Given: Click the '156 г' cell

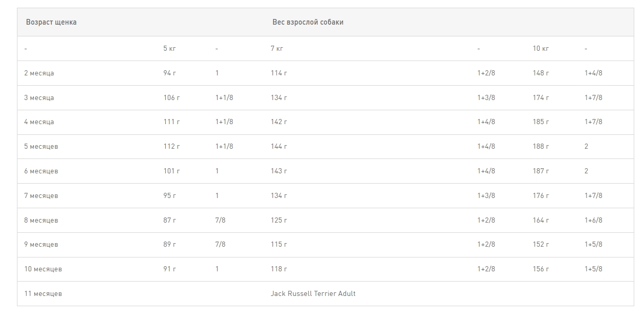Looking at the screenshot, I should (x=541, y=269).
